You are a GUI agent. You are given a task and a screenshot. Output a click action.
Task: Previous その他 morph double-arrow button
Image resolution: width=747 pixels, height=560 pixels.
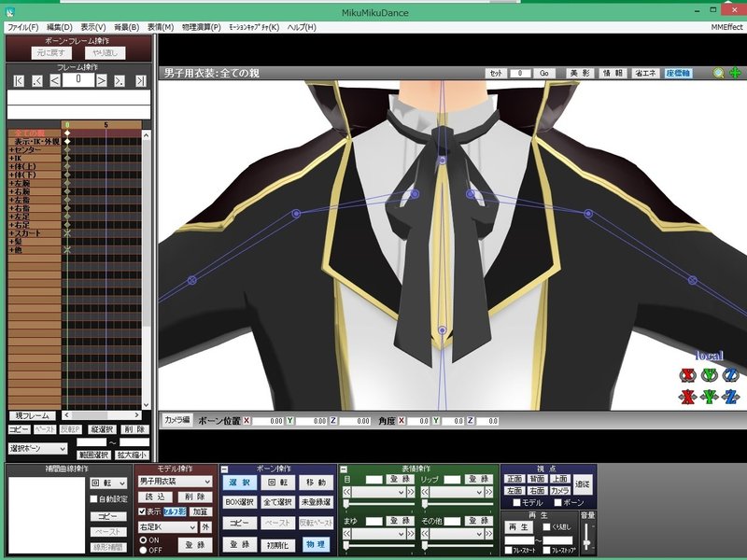click(x=425, y=534)
